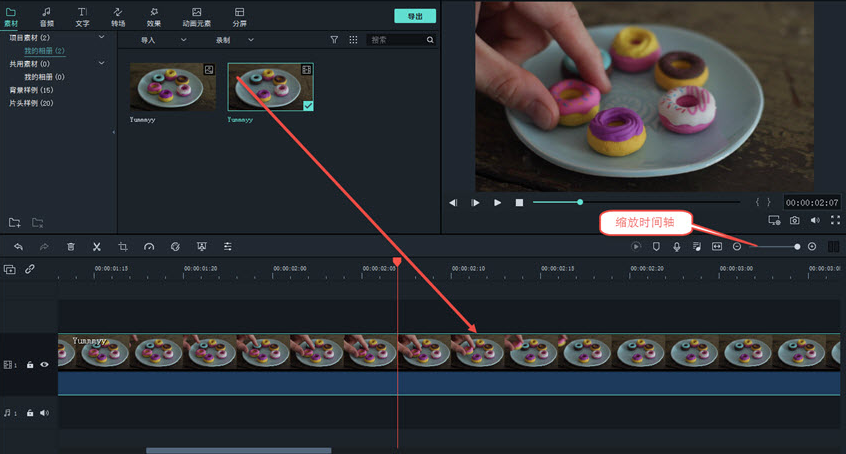Switch to the 音频 audio tab
The image size is (846, 454).
pyautogui.click(x=46, y=17)
